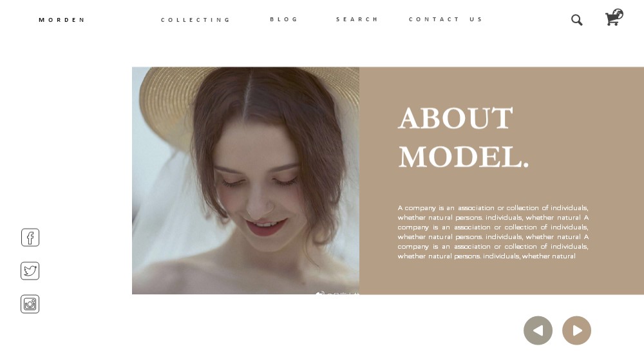
Task: Open the BLOG menu item
Action: coord(284,19)
